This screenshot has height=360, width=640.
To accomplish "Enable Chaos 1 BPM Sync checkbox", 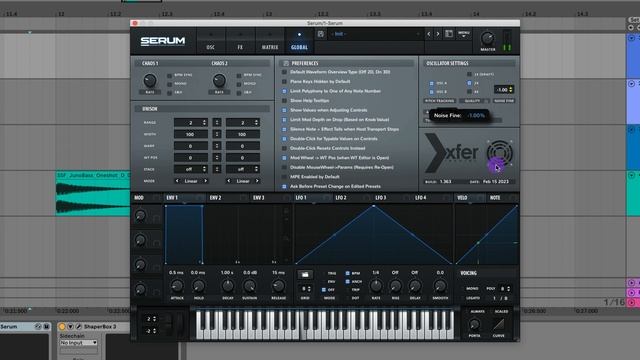I will click(169, 75).
